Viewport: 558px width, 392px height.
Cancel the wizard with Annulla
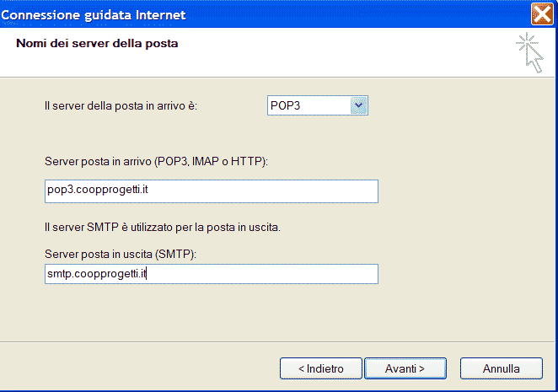(x=501, y=368)
